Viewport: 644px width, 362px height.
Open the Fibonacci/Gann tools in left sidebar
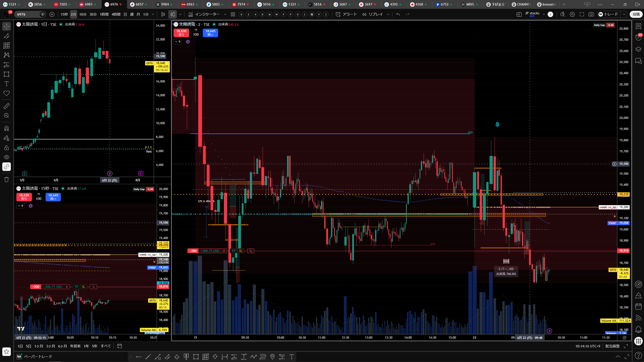(x=7, y=46)
